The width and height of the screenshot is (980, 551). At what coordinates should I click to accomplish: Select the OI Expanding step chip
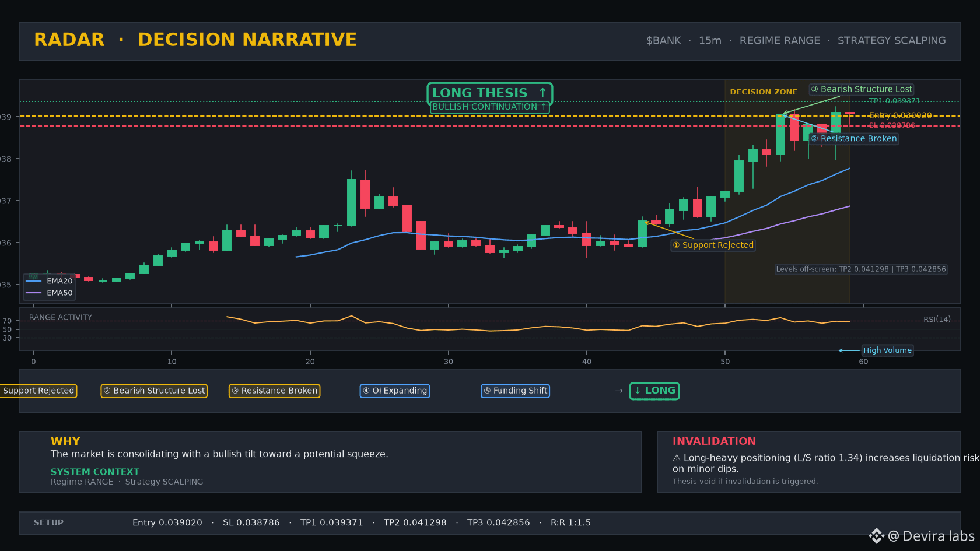395,391
